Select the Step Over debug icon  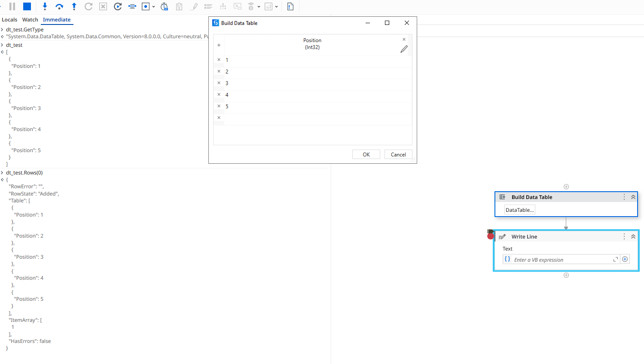point(60,6)
